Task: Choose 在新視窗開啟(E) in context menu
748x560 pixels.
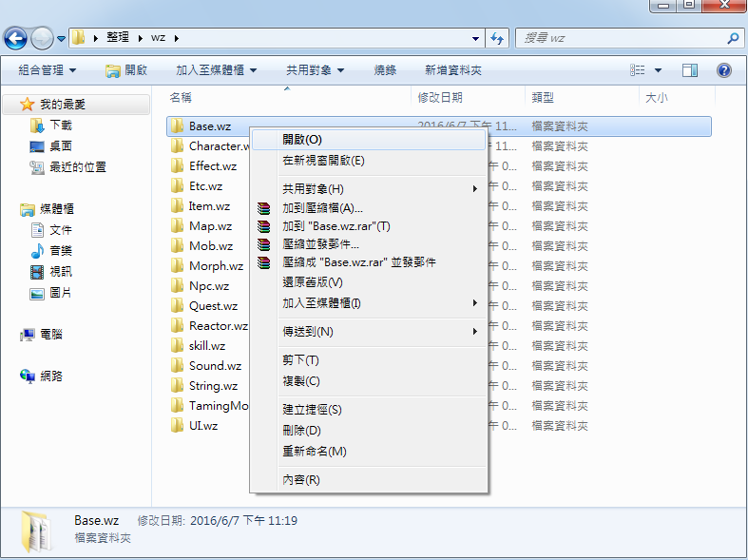Action: point(368,161)
